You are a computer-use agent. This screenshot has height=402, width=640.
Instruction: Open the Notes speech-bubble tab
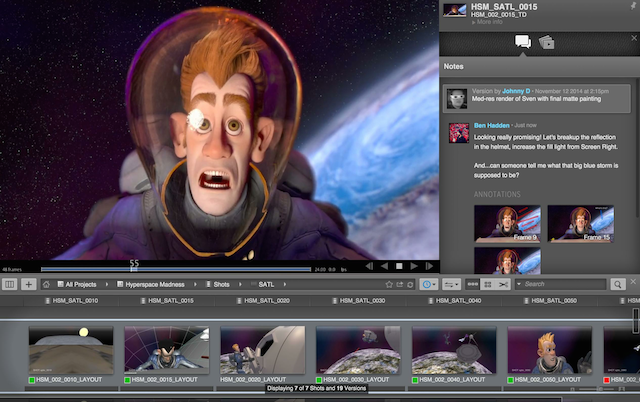pyautogui.click(x=522, y=41)
